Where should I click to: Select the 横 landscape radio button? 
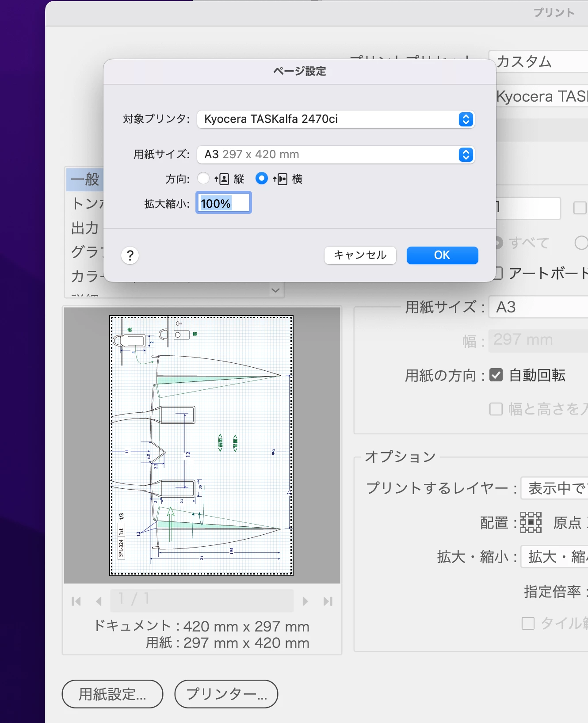point(262,179)
